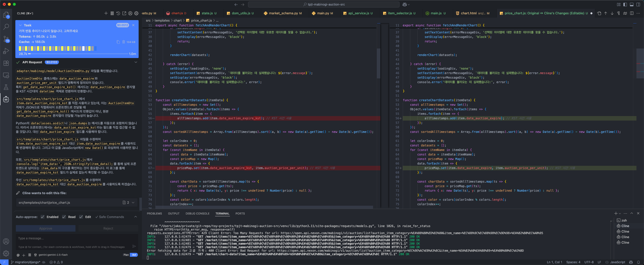Expand the API Request details chevron
The image size is (644, 265).
tap(136, 62)
